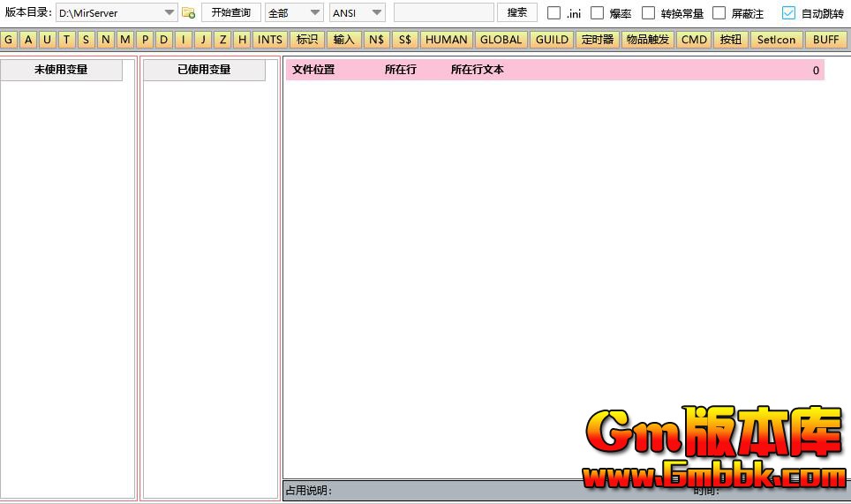Expand the 全部 dropdown
Image resolution: width=851 pixels, height=504 pixels.
pyautogui.click(x=294, y=12)
